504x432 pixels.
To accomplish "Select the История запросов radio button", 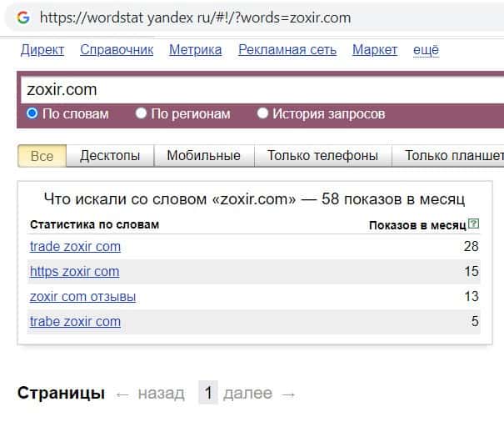I will [262, 113].
